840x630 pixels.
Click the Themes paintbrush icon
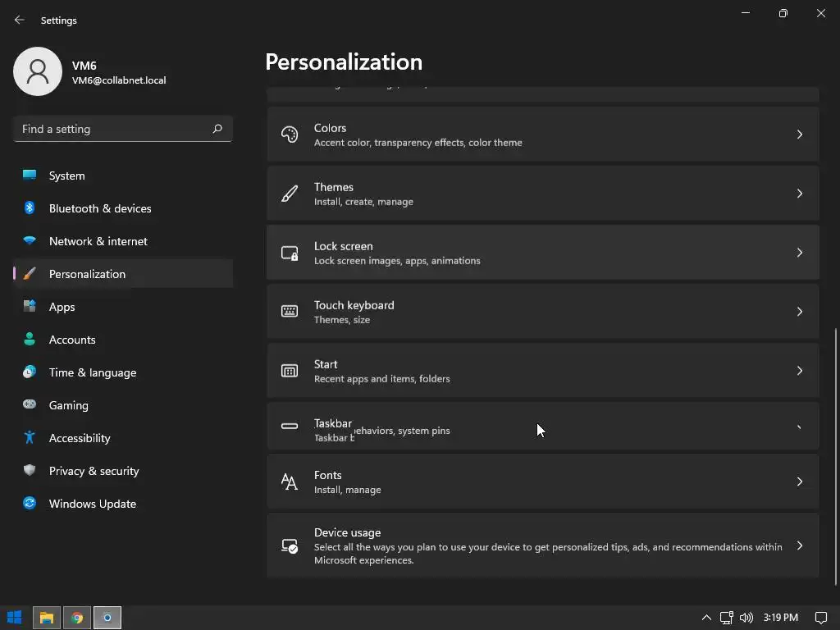tap(290, 194)
